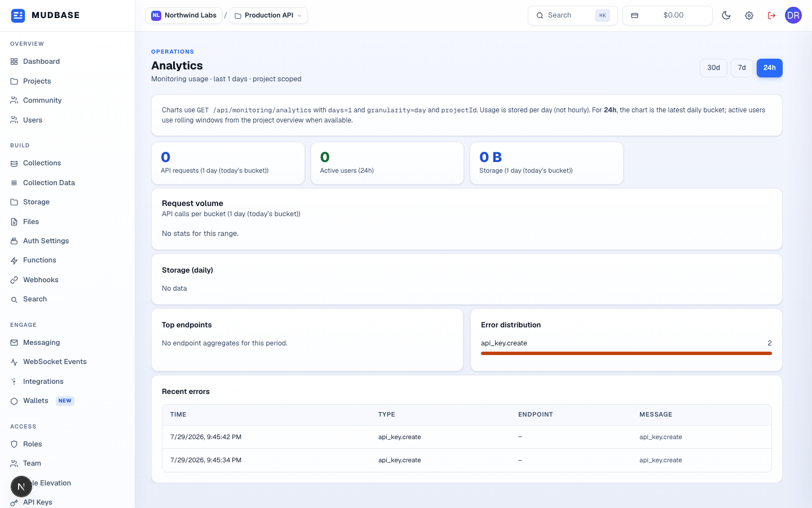Screen dimensions: 812x508
Task: Click the MESSAGE column header
Action: [656, 414]
